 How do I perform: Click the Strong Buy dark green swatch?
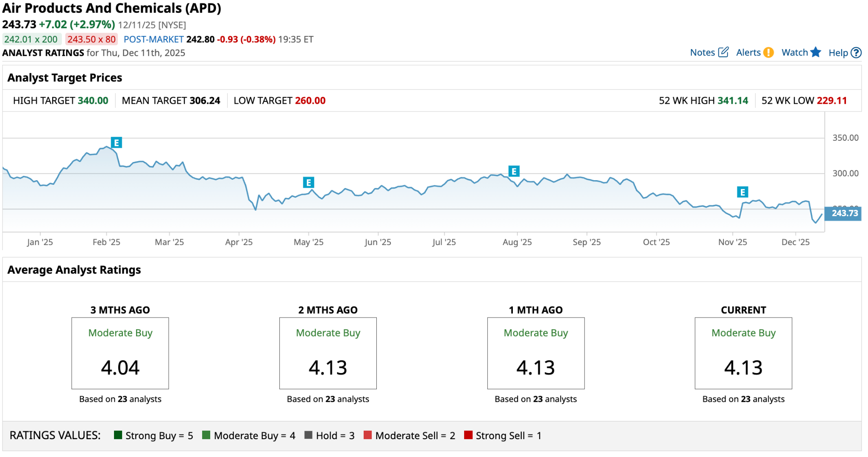click(x=118, y=435)
